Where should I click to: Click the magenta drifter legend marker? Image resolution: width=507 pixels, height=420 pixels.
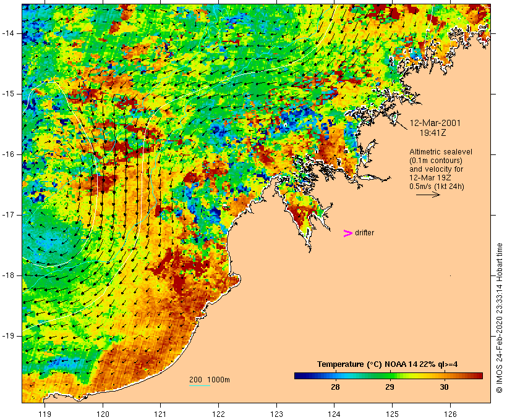point(347,233)
